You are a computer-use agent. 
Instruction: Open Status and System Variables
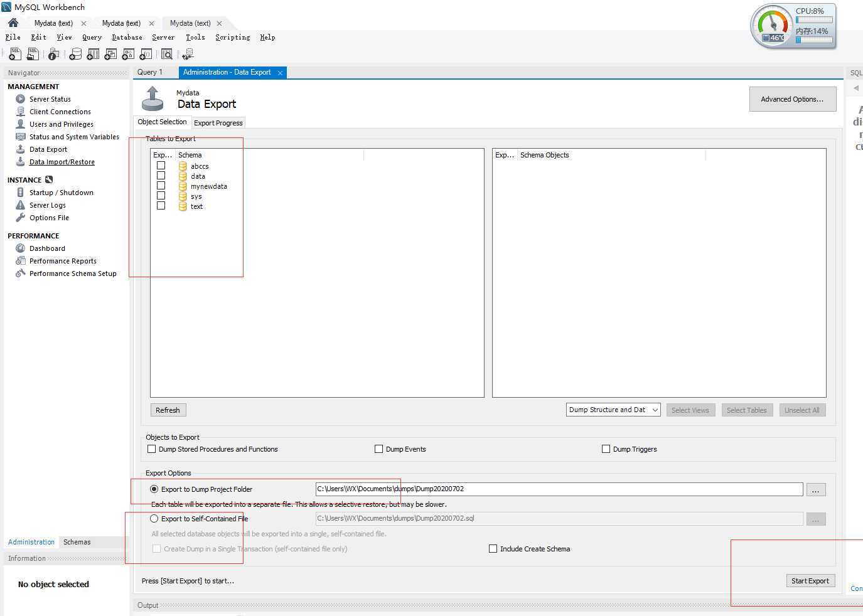pos(74,137)
